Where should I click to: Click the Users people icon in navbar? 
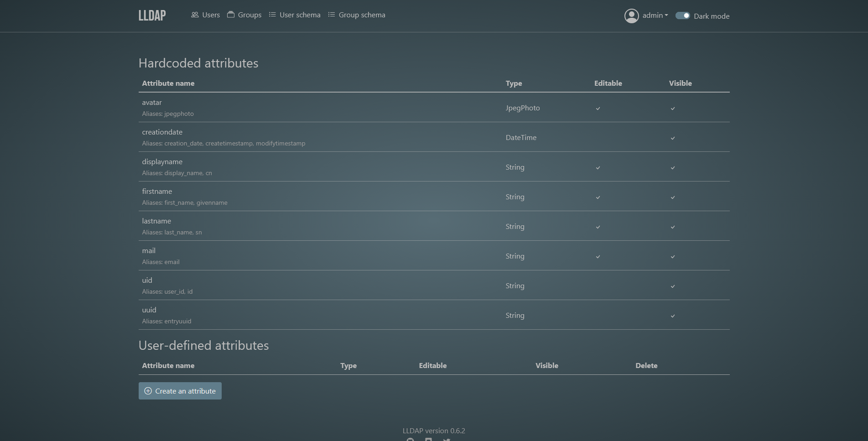195,15
